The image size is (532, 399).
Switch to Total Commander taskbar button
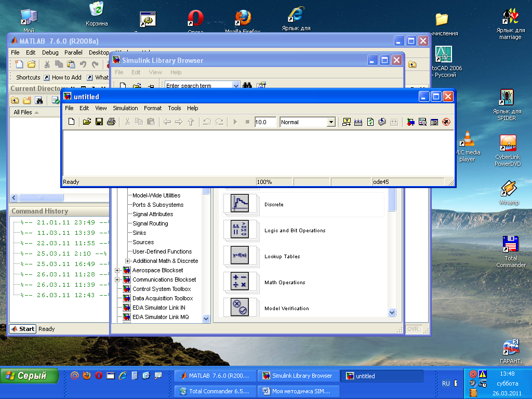215,391
